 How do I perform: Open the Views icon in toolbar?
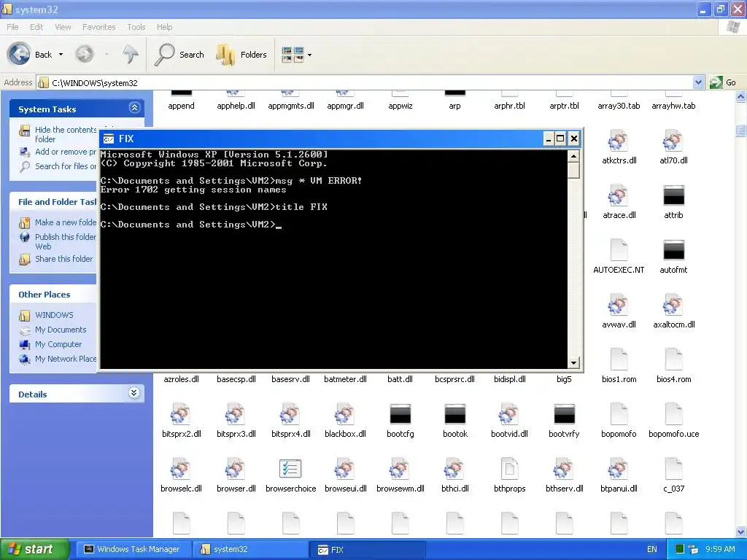293,54
